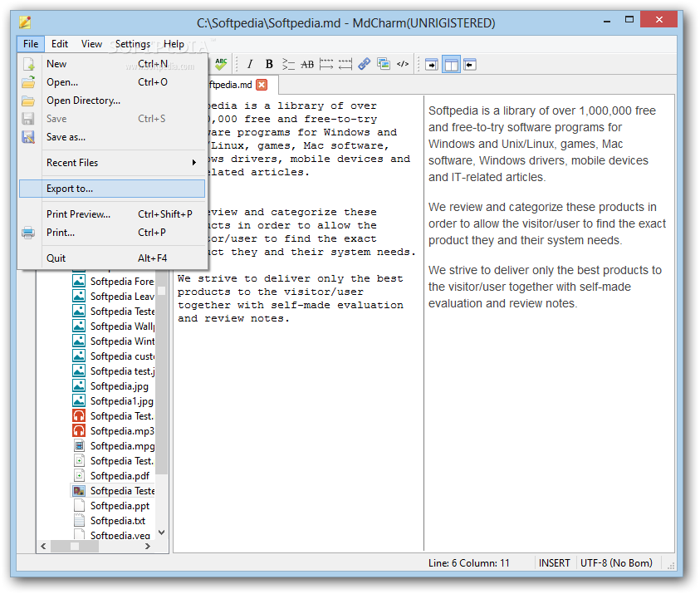Open the File menu
Viewport: 700px width, 594px height.
[31, 44]
